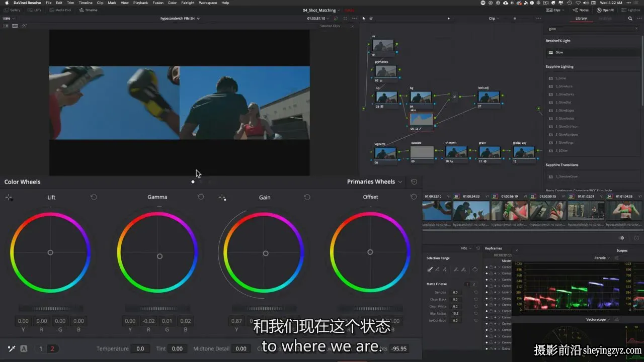Reset the Lift color wheel
The width and height of the screenshot is (644, 362).
94,197
